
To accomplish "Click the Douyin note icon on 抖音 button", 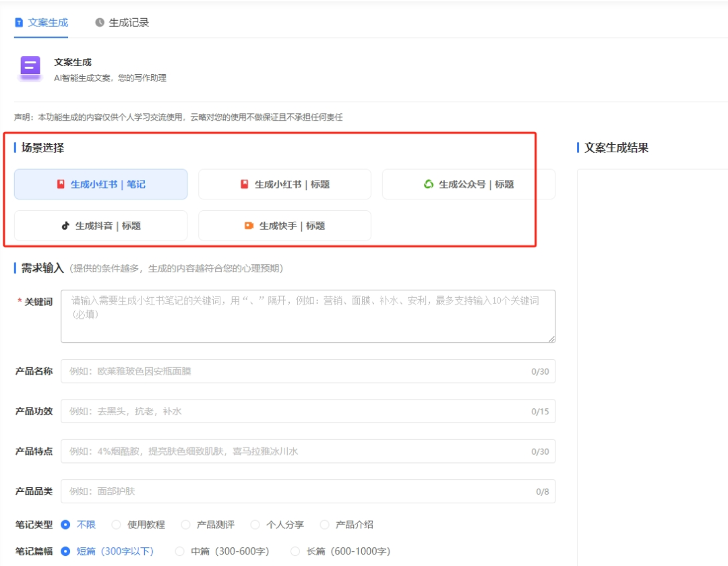I will pyautogui.click(x=65, y=226).
